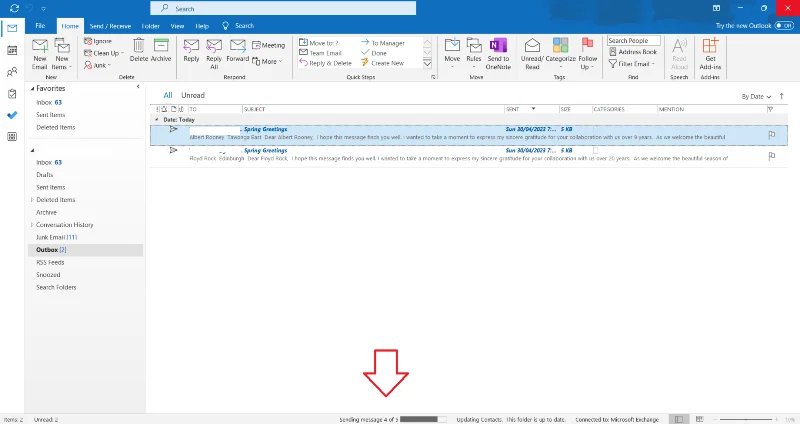
Task: Collapse the Date: Today group
Action: (x=157, y=119)
